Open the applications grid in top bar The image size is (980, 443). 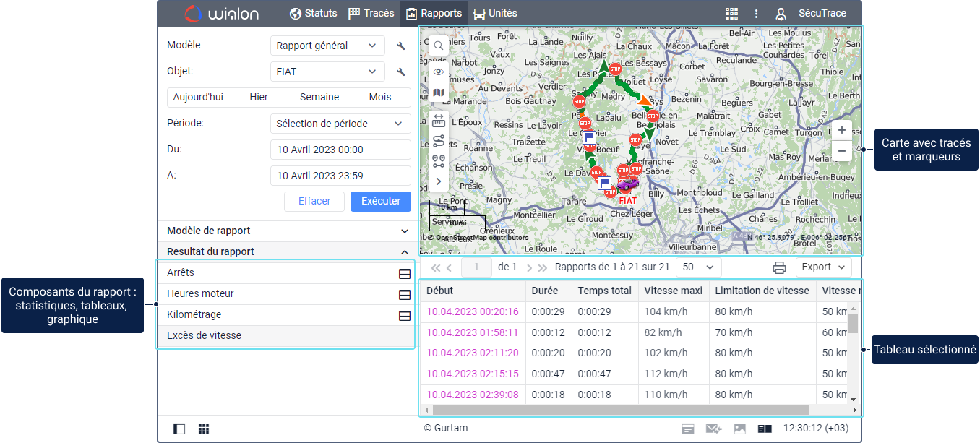point(731,14)
